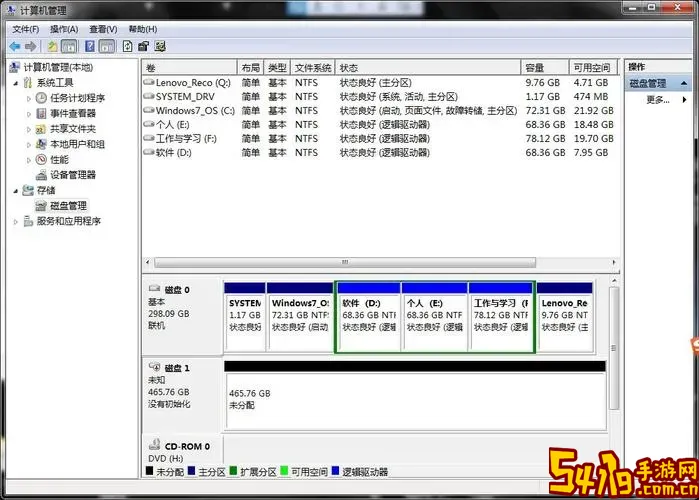This screenshot has width=699, height=500.
Task: Sort by the 文件系统 column header
Action: [313, 68]
